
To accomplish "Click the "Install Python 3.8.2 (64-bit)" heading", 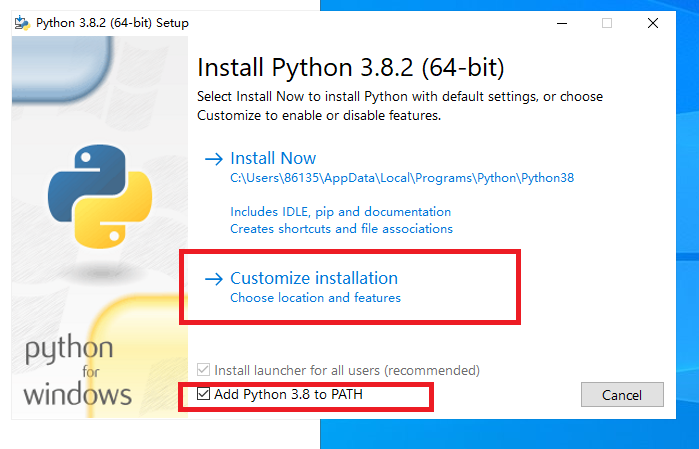I will coord(350,68).
